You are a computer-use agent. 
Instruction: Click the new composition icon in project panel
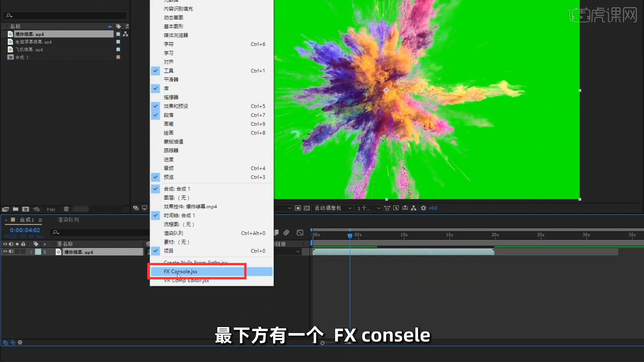point(25,209)
